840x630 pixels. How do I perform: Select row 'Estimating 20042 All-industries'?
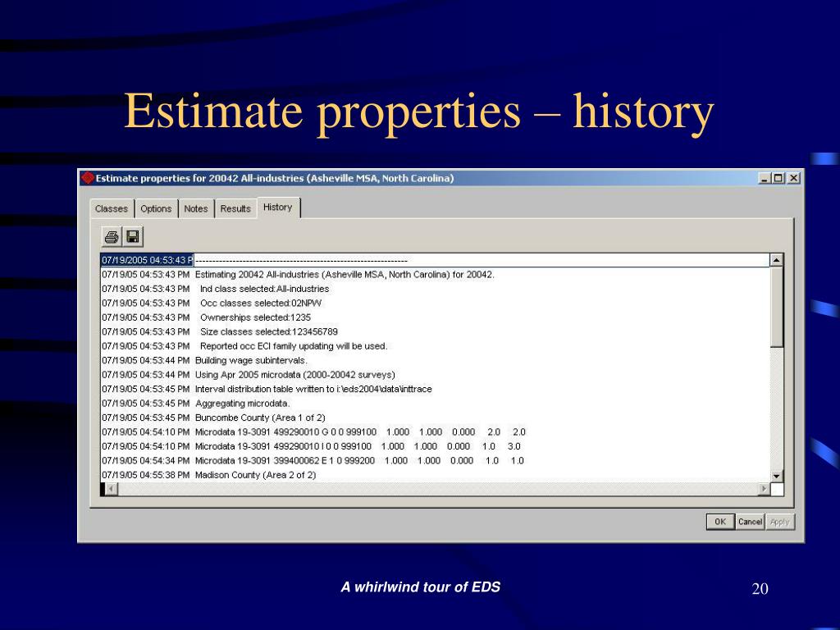point(435,274)
